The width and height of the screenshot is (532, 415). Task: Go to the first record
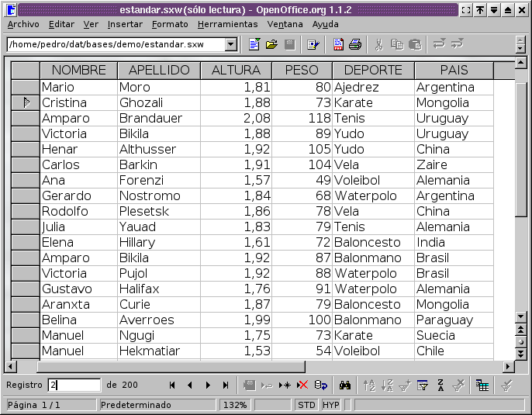(x=172, y=385)
